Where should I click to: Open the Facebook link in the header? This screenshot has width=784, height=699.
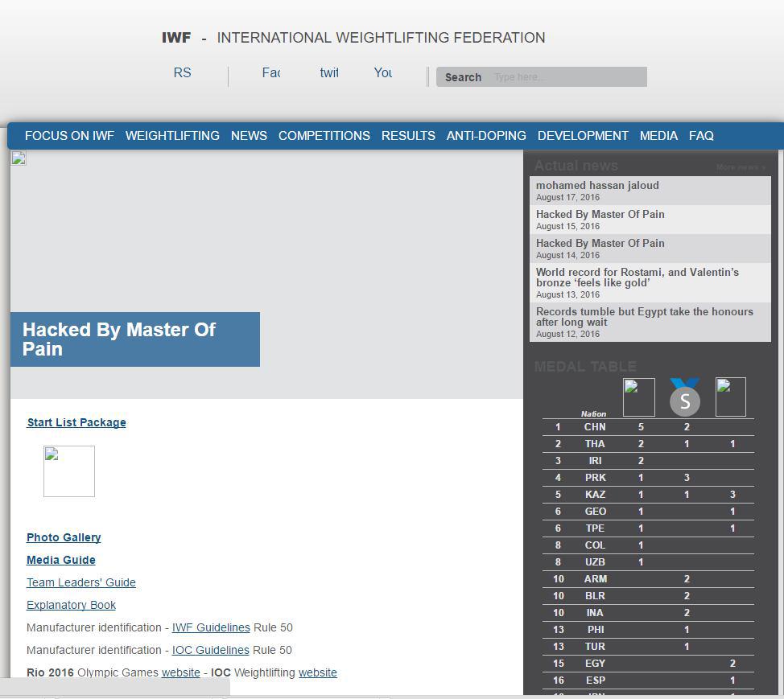[271, 73]
